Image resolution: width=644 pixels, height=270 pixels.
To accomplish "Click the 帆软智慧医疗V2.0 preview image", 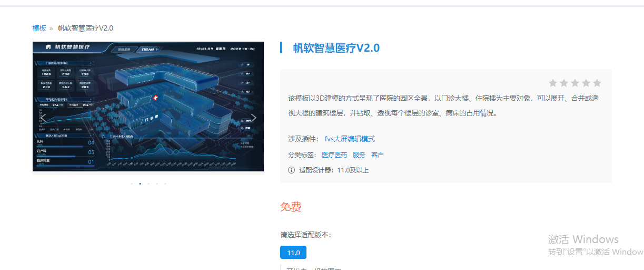I will click(148, 107).
